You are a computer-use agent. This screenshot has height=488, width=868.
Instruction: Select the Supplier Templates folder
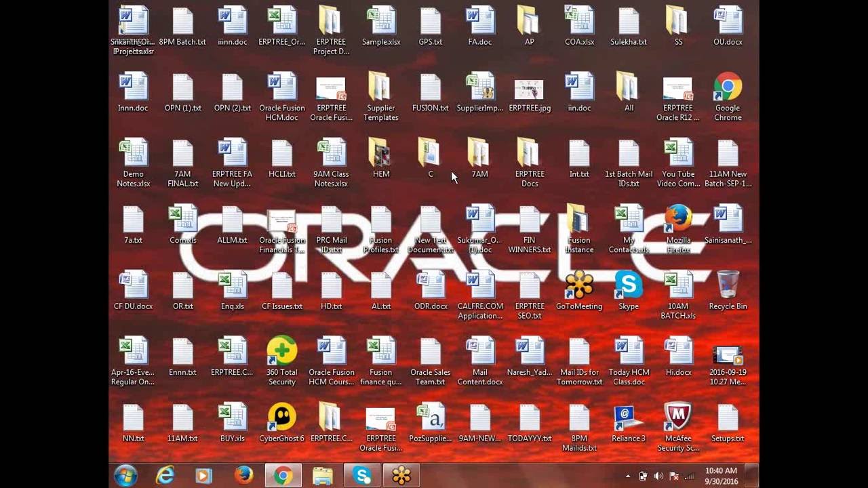click(x=380, y=97)
